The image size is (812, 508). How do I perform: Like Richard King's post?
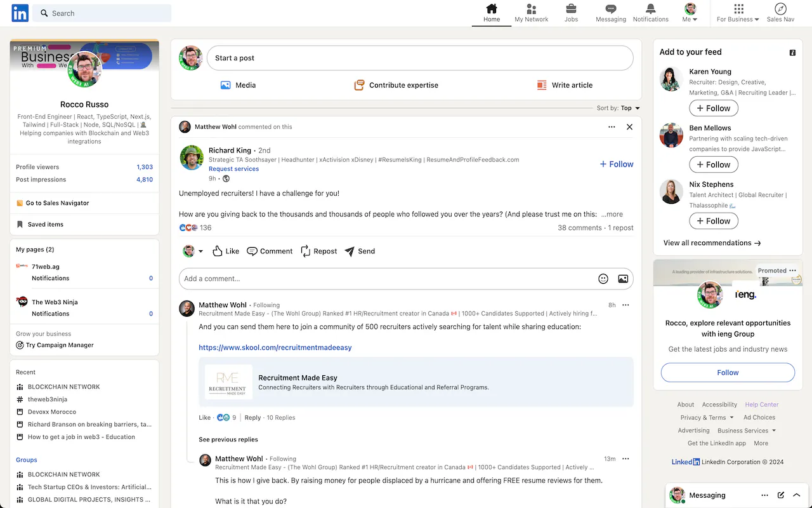point(226,251)
